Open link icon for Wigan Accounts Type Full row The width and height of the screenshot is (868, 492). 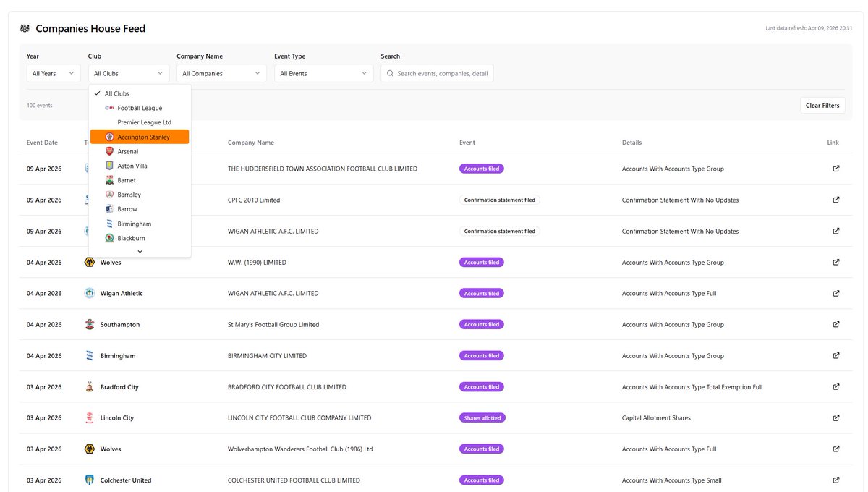[836, 293]
